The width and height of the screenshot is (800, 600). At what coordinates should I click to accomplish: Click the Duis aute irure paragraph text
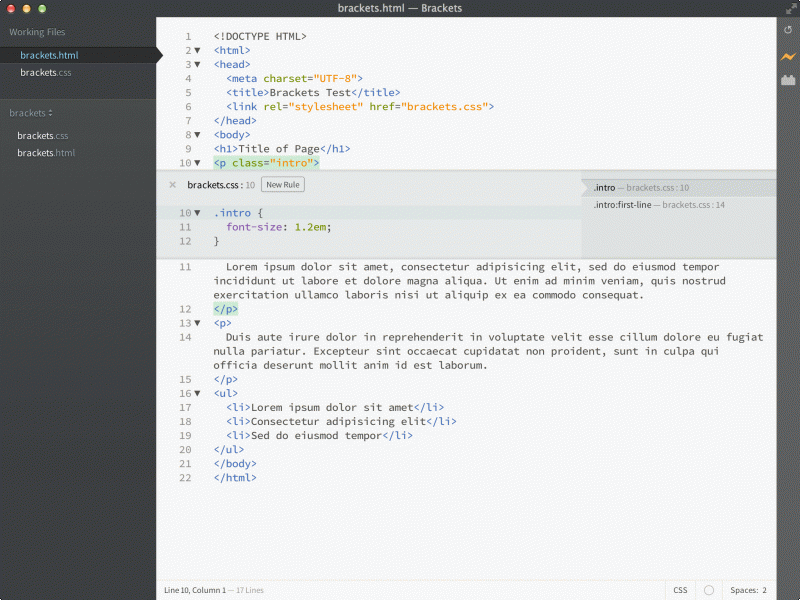[488, 351]
